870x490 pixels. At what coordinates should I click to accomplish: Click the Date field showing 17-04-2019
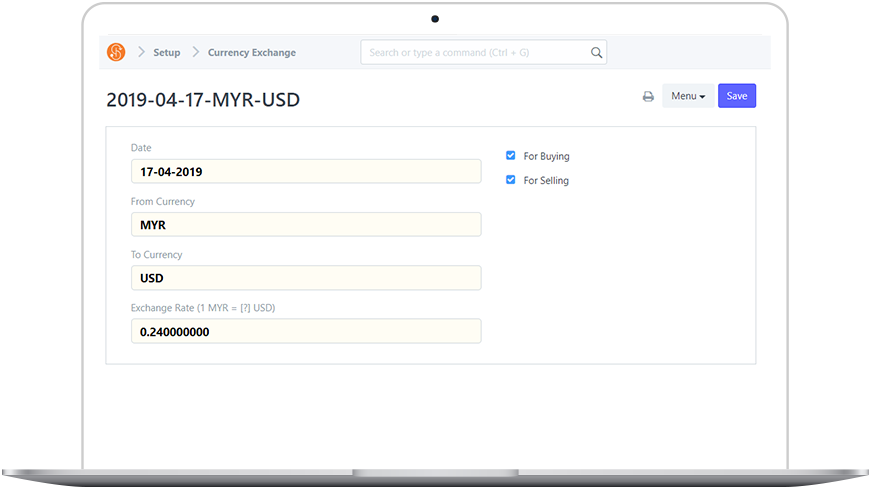(306, 171)
